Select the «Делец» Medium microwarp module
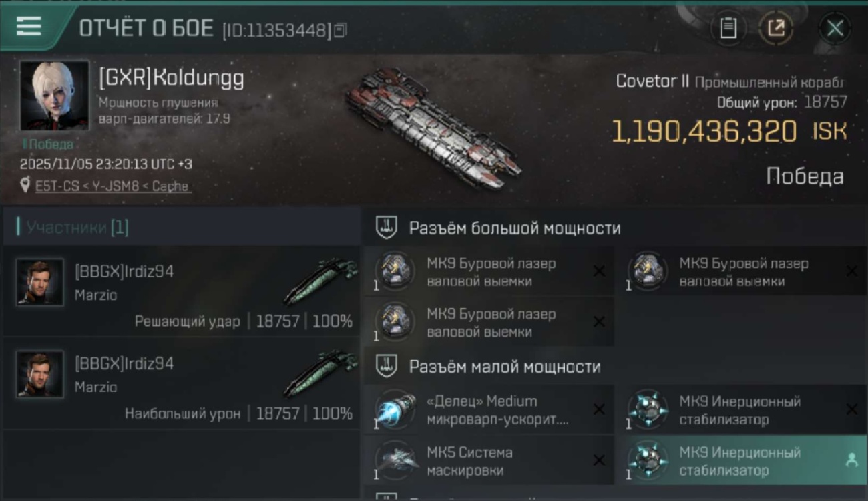Screen dimensions: 868x501 click(x=489, y=410)
